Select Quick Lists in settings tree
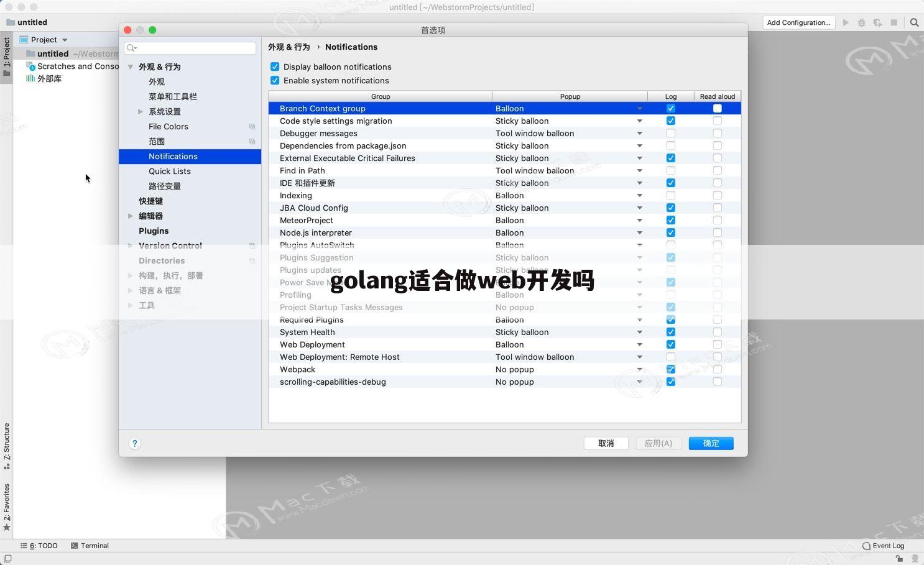Viewport: 924px width, 565px height. (170, 172)
